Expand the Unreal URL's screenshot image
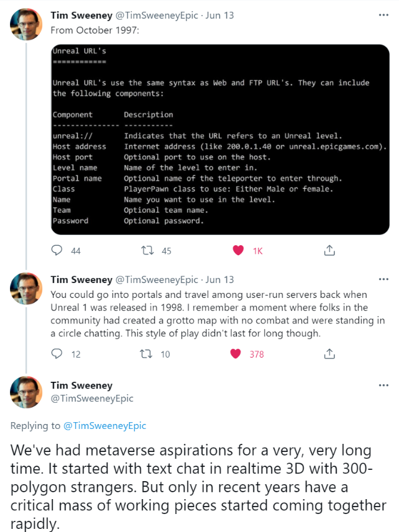This screenshot has width=399, height=532. pyautogui.click(x=221, y=139)
